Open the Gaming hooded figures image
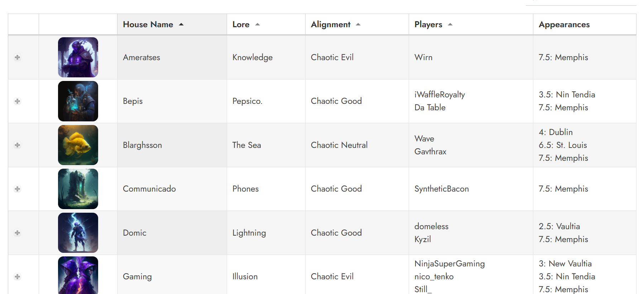 coord(78,275)
